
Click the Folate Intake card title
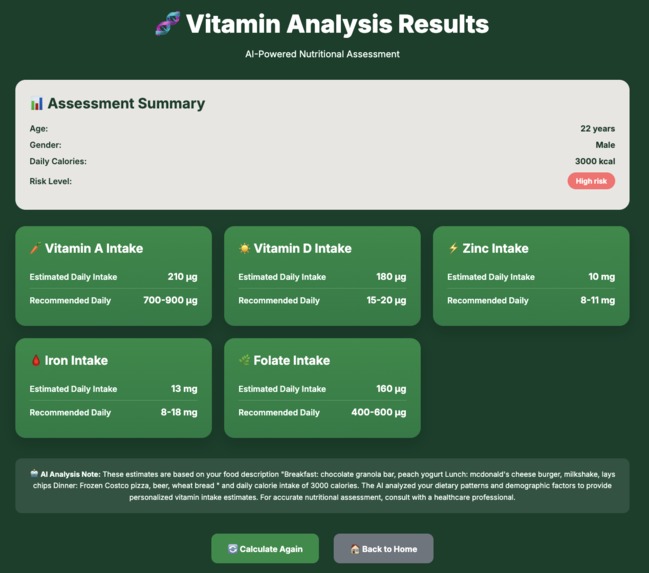pos(292,360)
